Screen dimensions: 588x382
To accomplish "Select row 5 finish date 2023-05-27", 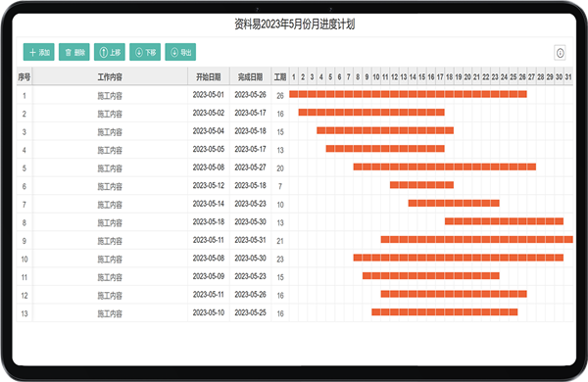I will [x=250, y=167].
